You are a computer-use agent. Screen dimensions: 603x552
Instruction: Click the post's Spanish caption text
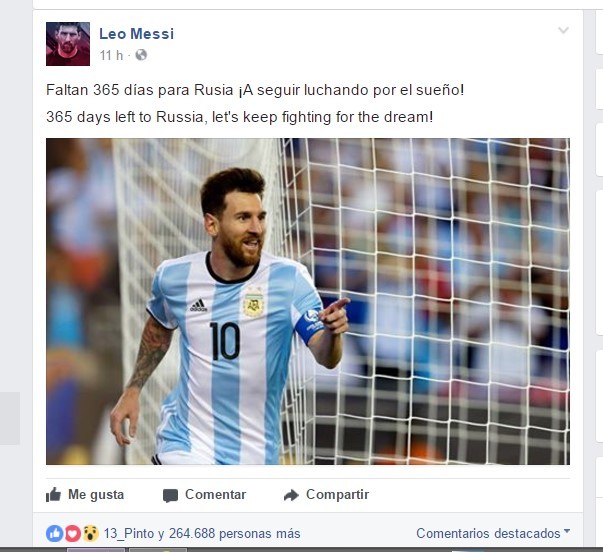tap(255, 90)
